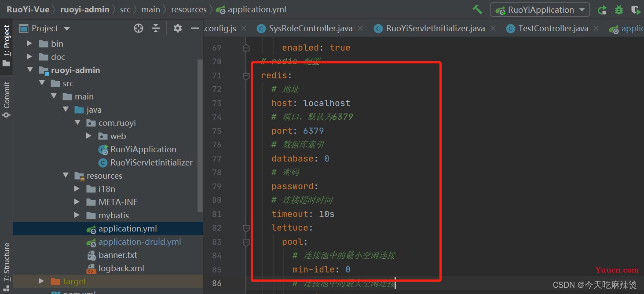Open the Project view dropdown

coord(67,29)
